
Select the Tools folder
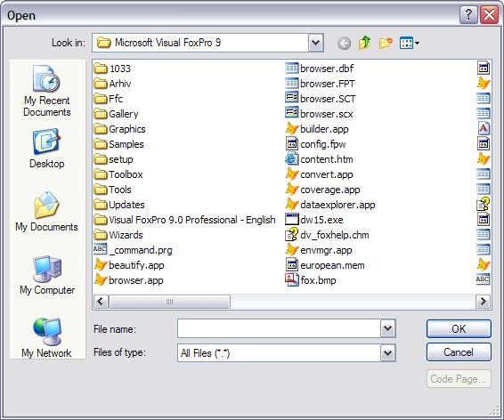click(x=112, y=190)
